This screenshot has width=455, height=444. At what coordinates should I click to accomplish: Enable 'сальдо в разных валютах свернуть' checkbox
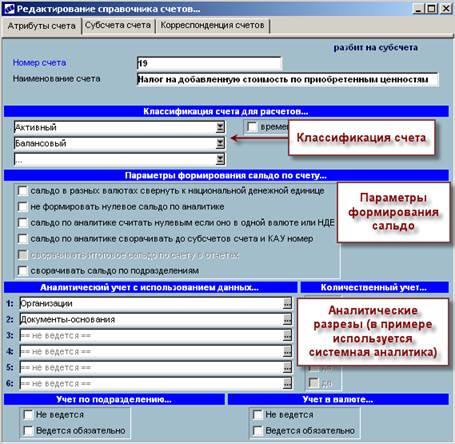[23, 191]
